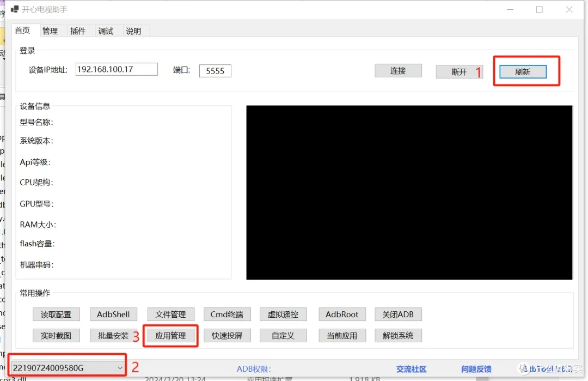Viewport: 588px width, 381px height.
Task: Take a 实时截图
Action: [56, 336]
